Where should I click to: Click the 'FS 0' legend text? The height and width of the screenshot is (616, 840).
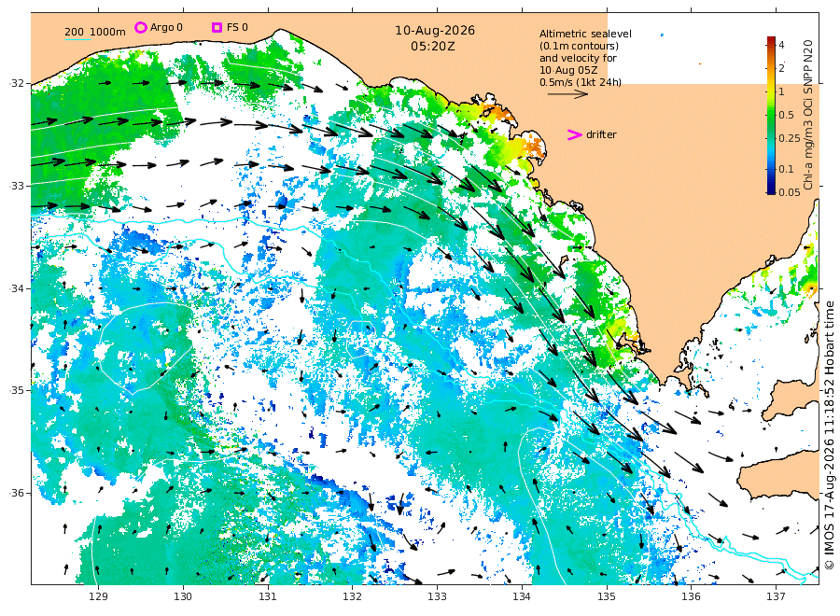[x=237, y=27]
